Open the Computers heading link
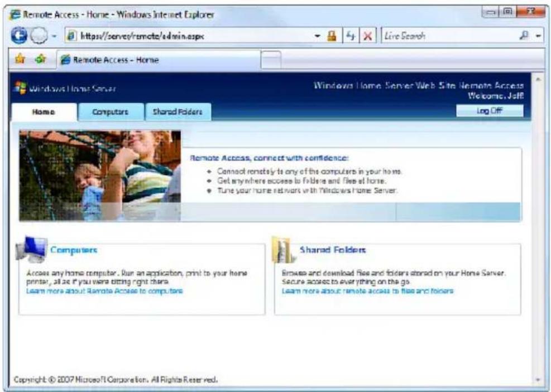This screenshot has height=392, width=551. [x=74, y=250]
